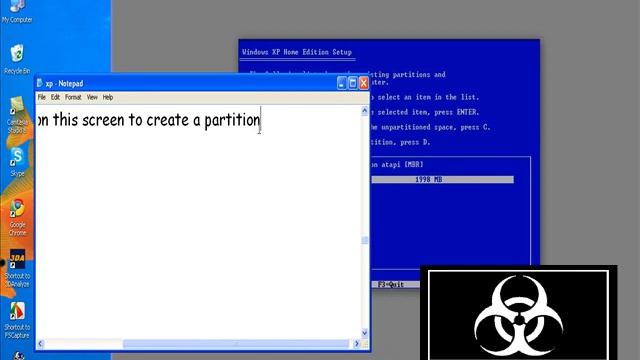Viewport: 640px width, 360px height.
Task: Click F3=Quit in the Setup status bar
Action: (x=391, y=284)
